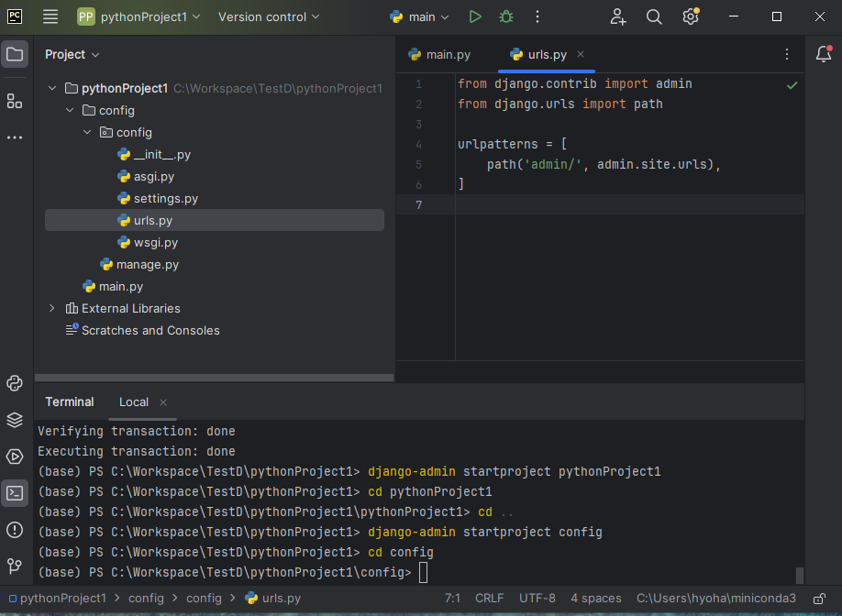Close the urls.py editor tab
This screenshot has width=842, height=616.
pos(579,54)
